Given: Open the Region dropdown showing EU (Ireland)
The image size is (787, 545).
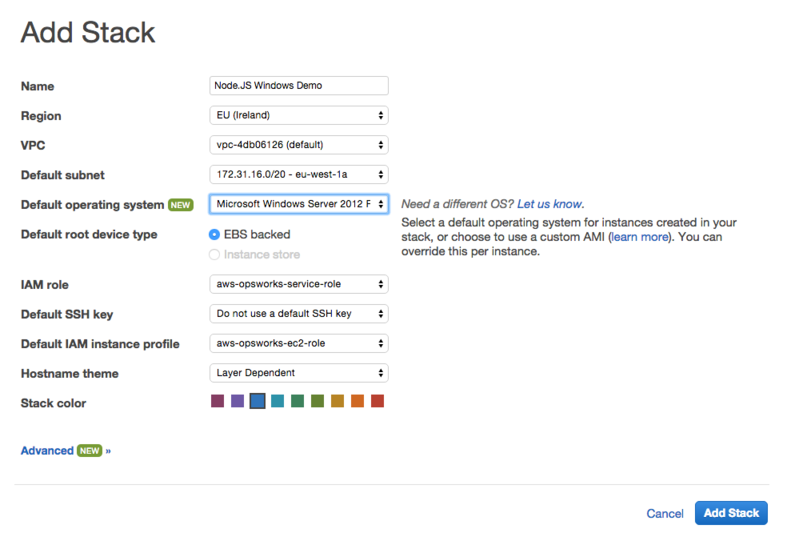Looking at the screenshot, I should tap(299, 115).
